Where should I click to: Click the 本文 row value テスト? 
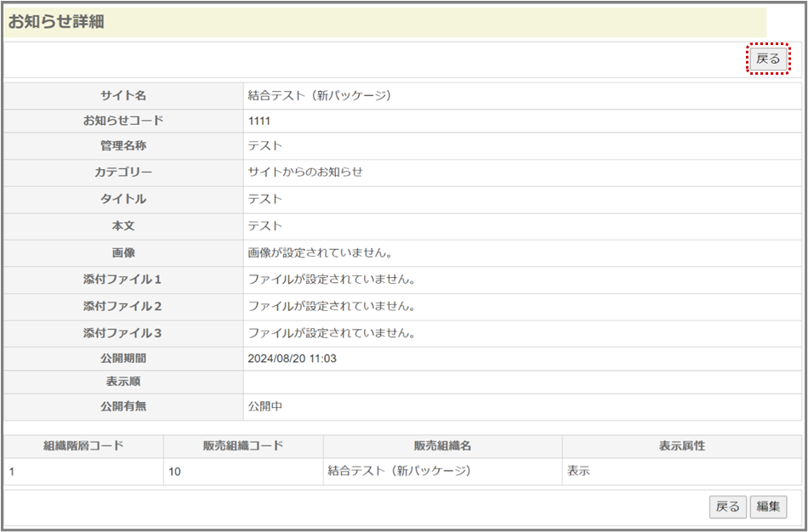pyautogui.click(x=265, y=226)
